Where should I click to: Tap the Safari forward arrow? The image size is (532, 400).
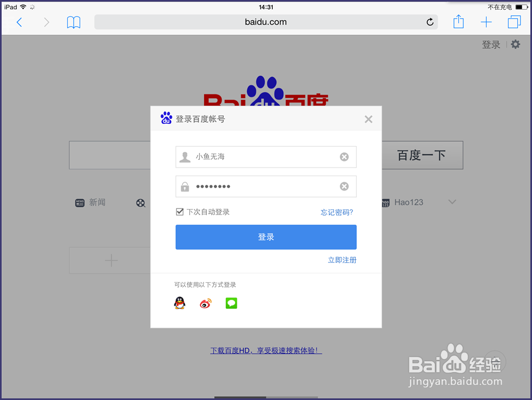pyautogui.click(x=46, y=22)
